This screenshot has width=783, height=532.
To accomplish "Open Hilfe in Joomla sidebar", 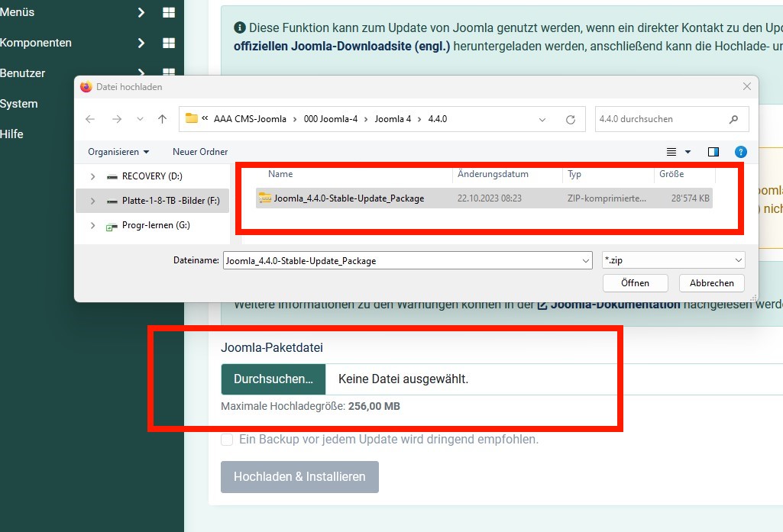I will coord(12,134).
